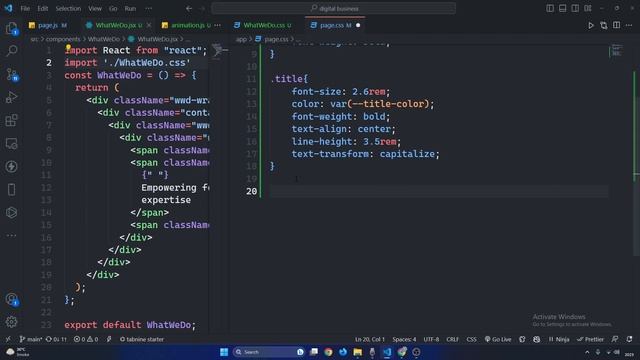Image resolution: width=640 pixels, height=360 pixels.
Task: Open the Manage gear icon
Action: [11, 322]
